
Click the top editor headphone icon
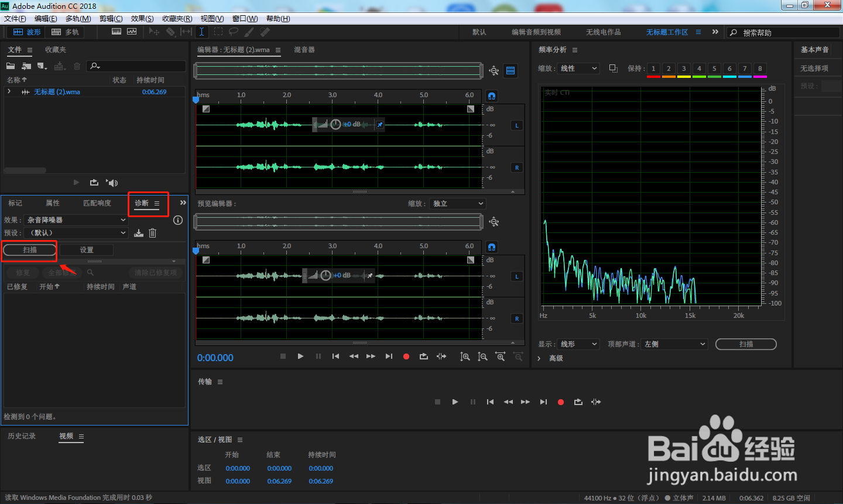pyautogui.click(x=492, y=95)
